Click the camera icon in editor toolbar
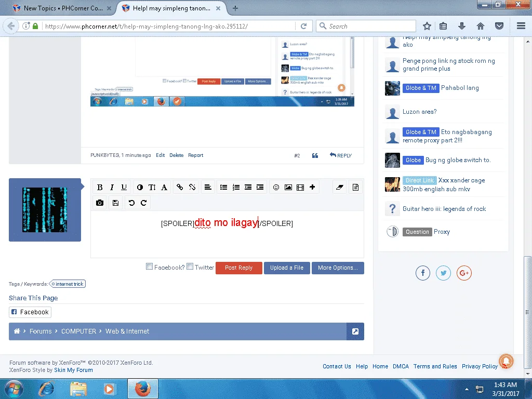 click(100, 203)
